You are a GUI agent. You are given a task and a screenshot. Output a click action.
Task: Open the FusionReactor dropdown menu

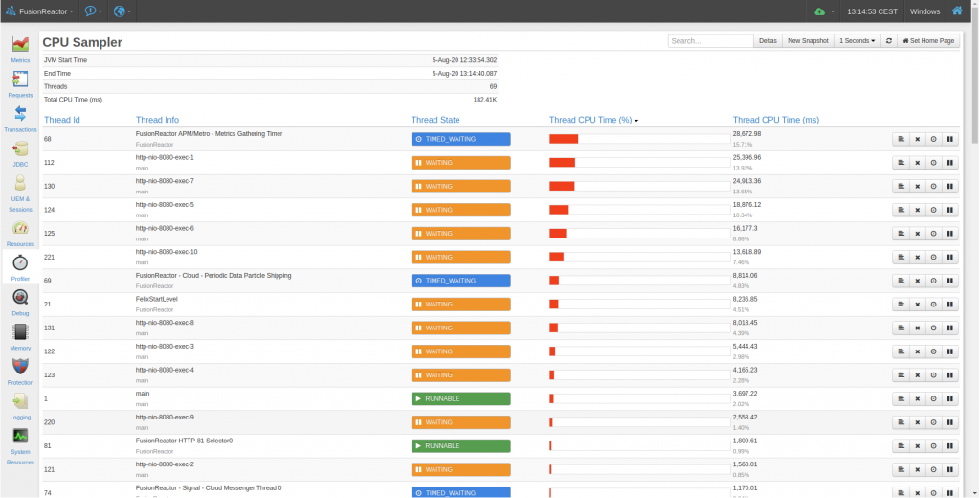tap(39, 11)
